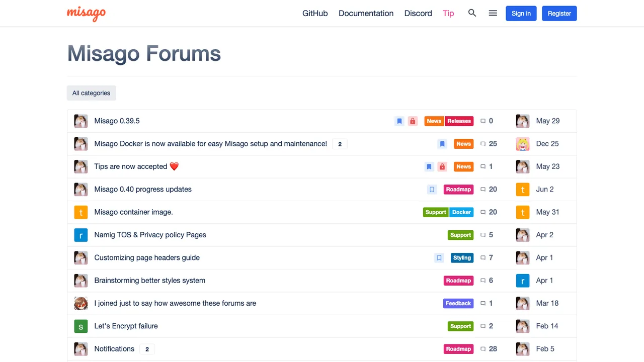Image resolution: width=644 pixels, height=362 pixels.
Task: Select Roadmap tag on Misago 0.40 progress updates
Action: point(458,190)
